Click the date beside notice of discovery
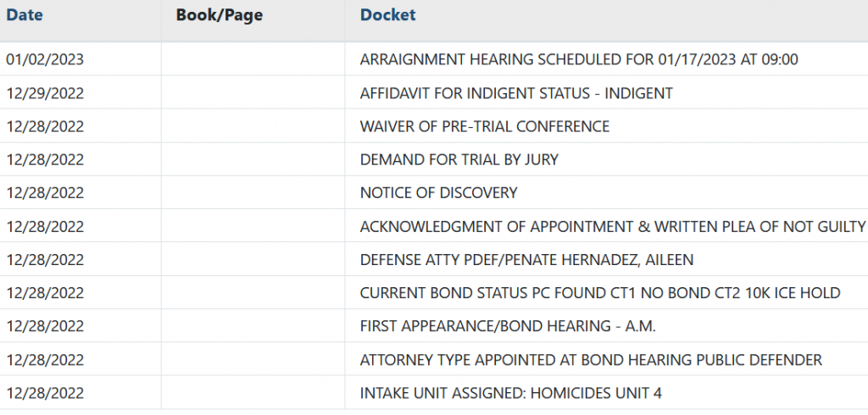The width and height of the screenshot is (868, 415). [45, 193]
